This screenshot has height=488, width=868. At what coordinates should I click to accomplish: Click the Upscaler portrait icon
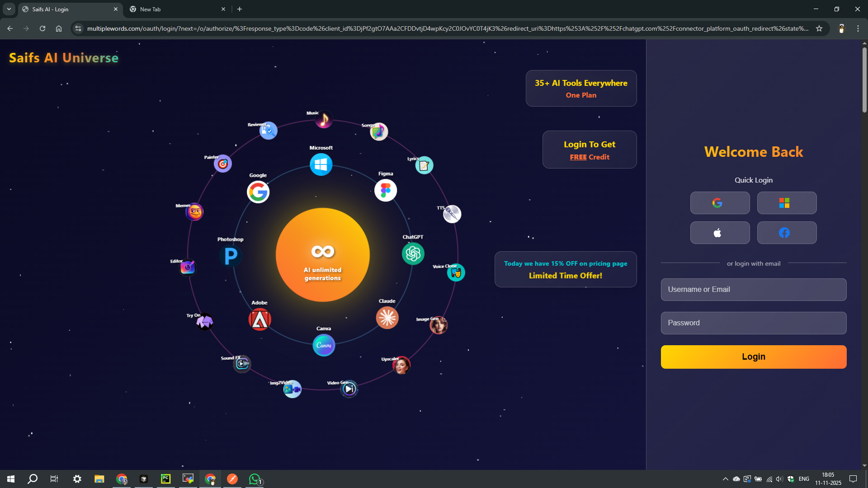[401, 366]
